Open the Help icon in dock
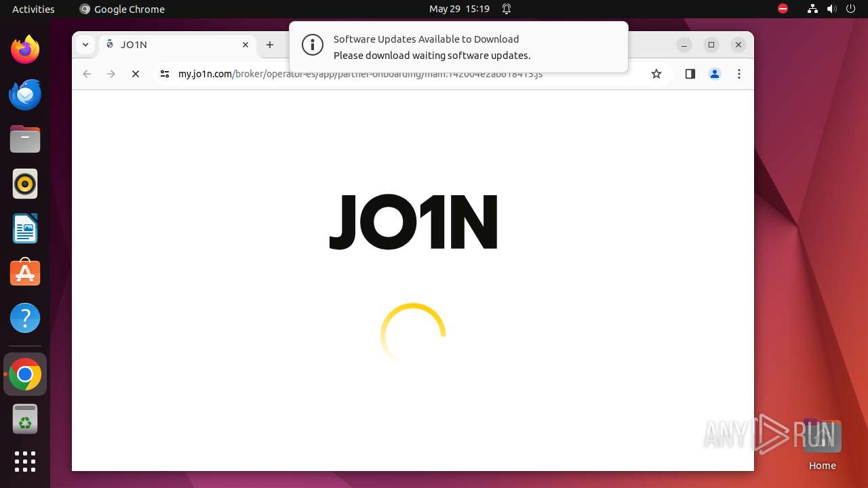The height and width of the screenshot is (488, 868). 25,318
